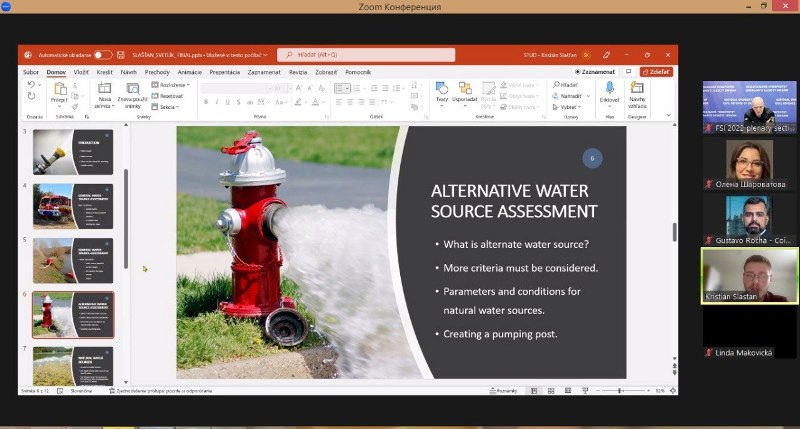Open the Animácie ribbon tab
Image resolution: width=800 pixels, height=429 pixels.
189,72
